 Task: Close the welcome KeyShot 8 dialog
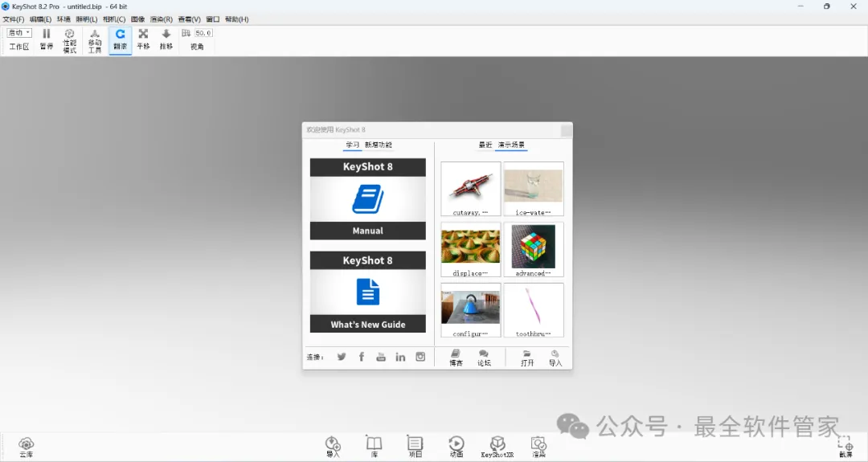[x=567, y=131]
